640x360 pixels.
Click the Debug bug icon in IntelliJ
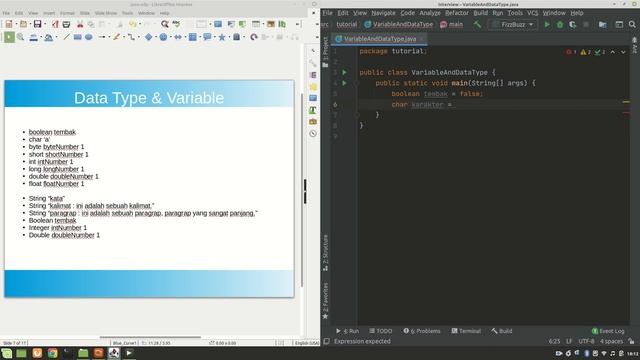point(560,24)
